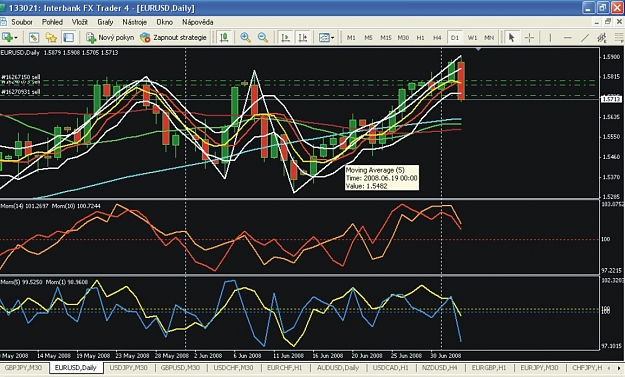Click Zapnout strategie to enable expert advisors
The width and height of the screenshot is (625, 377).
tap(173, 37)
